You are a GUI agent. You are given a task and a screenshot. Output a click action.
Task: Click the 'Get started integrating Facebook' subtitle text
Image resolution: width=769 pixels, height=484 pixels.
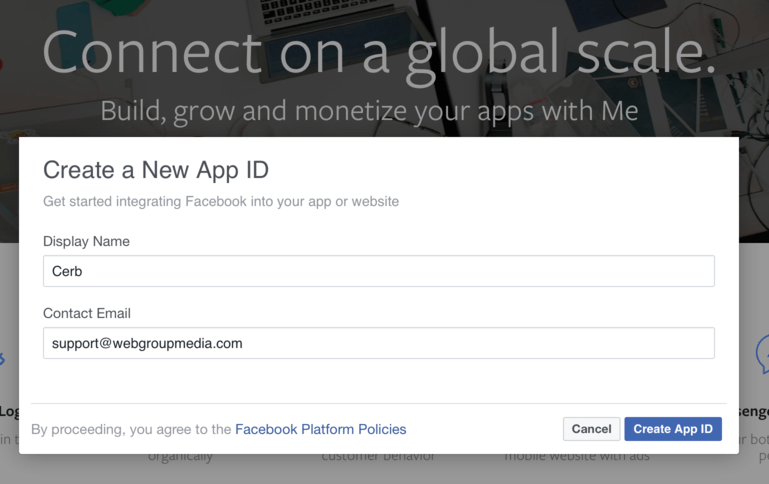221,202
